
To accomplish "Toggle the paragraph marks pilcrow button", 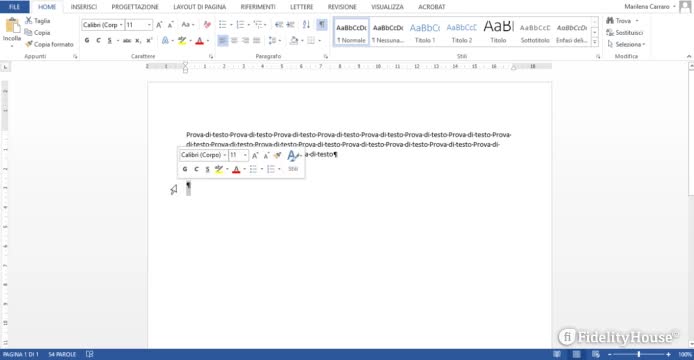I will pyautogui.click(x=322, y=25).
